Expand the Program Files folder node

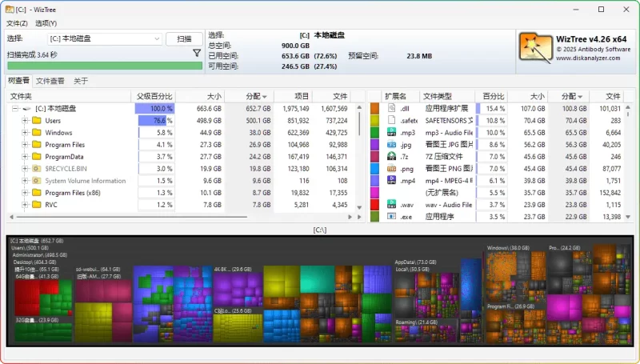(x=25, y=145)
